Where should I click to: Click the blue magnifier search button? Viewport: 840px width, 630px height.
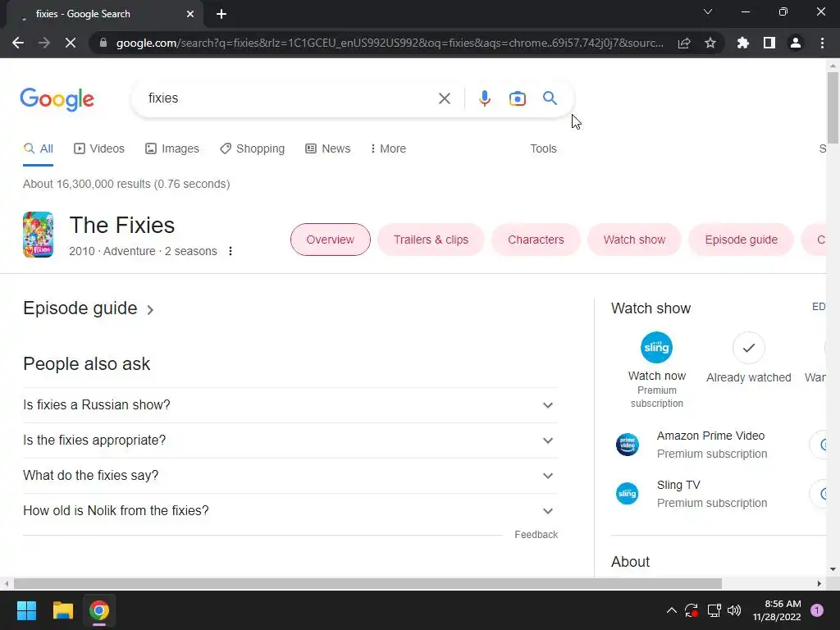pos(550,98)
